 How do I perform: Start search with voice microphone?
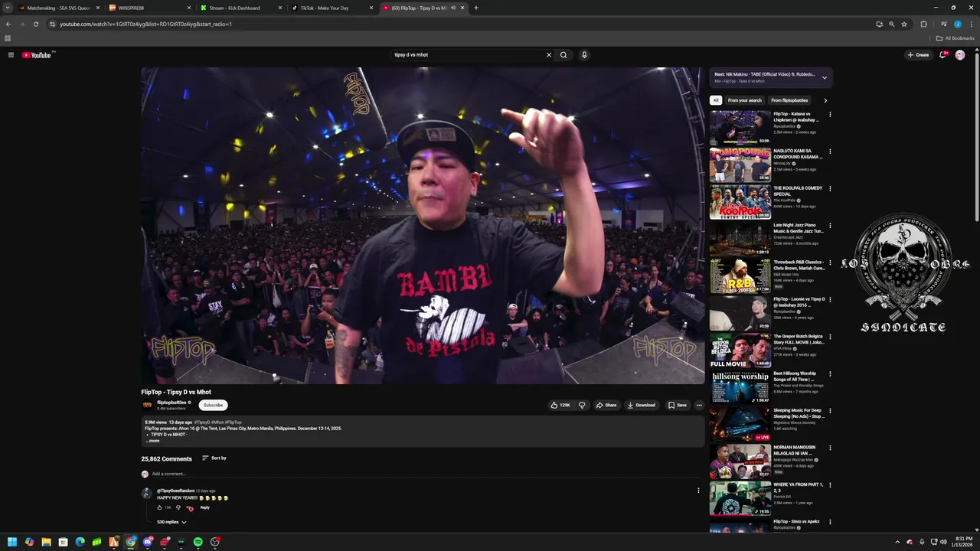click(x=584, y=55)
